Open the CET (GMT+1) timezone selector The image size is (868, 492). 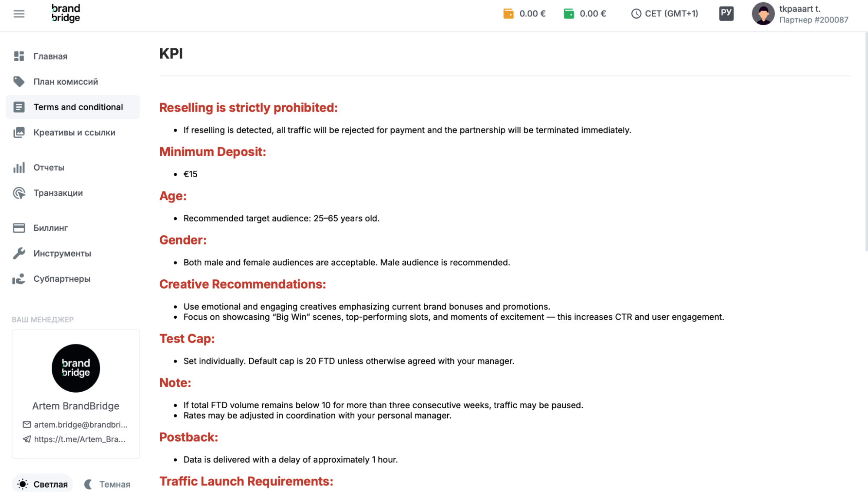point(664,13)
